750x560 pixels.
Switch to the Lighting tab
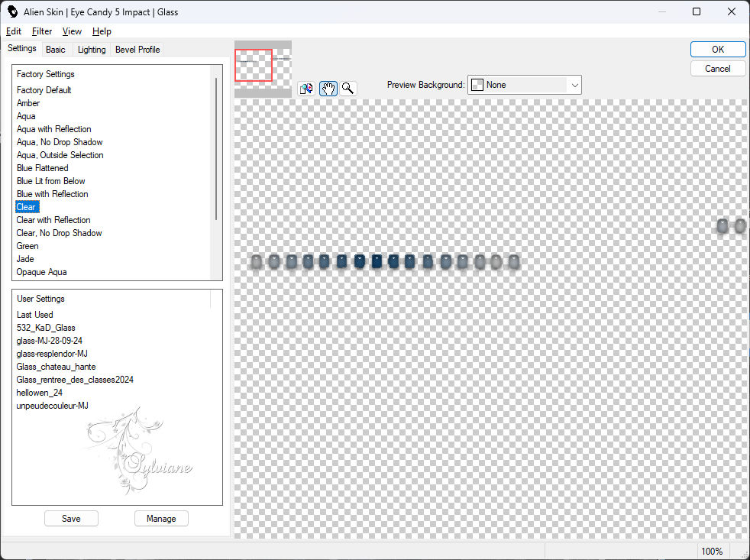click(x=92, y=50)
